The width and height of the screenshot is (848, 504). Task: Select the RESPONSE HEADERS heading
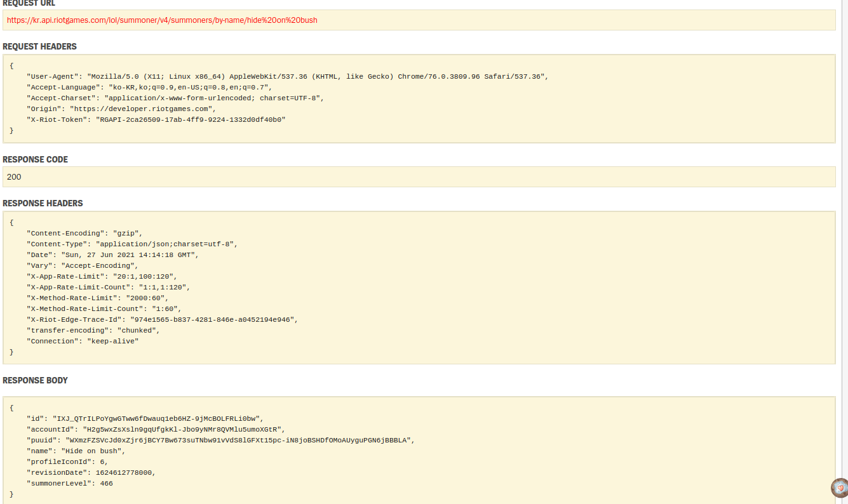(x=43, y=203)
